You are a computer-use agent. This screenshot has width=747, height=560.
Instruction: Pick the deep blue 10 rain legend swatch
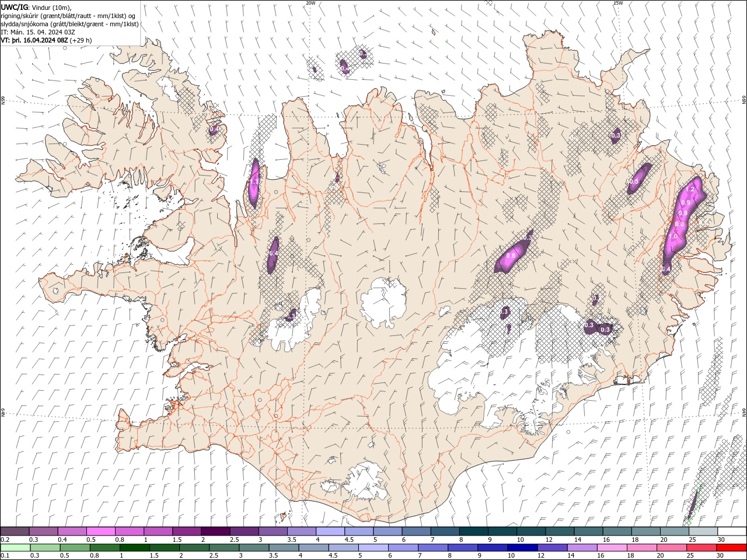pyautogui.click(x=522, y=548)
